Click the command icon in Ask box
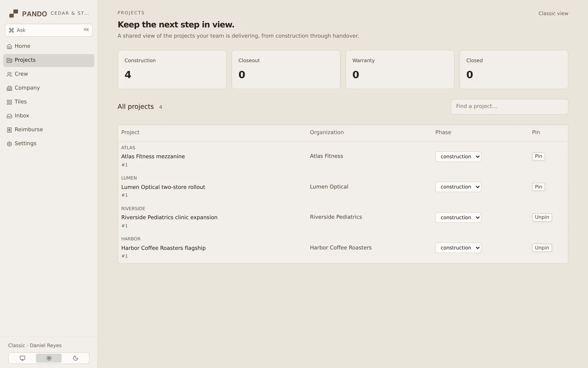Viewport: 588px width, 368px height. point(11,30)
